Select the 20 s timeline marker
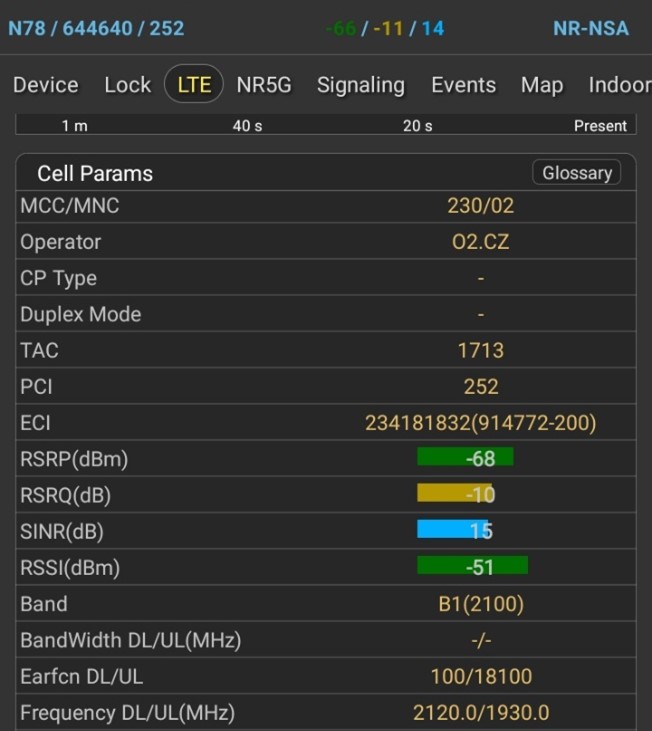 pos(418,126)
